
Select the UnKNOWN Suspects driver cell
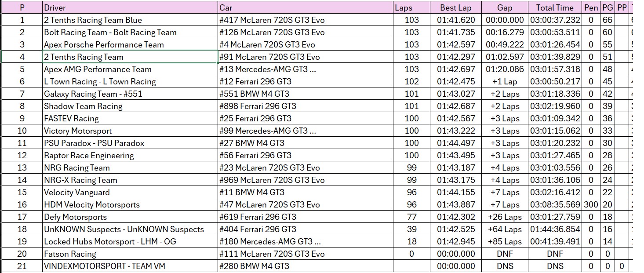point(130,229)
